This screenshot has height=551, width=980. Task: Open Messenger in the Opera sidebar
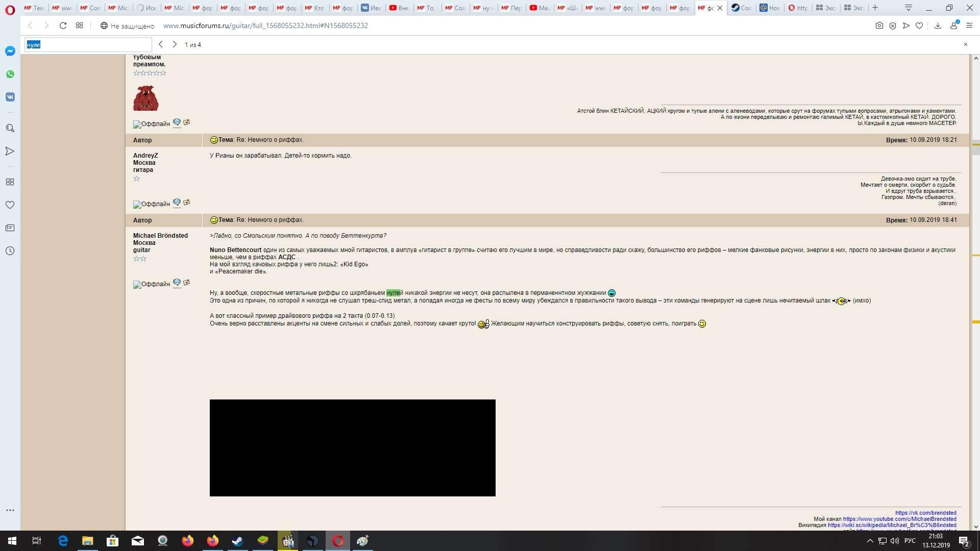coord(10,51)
